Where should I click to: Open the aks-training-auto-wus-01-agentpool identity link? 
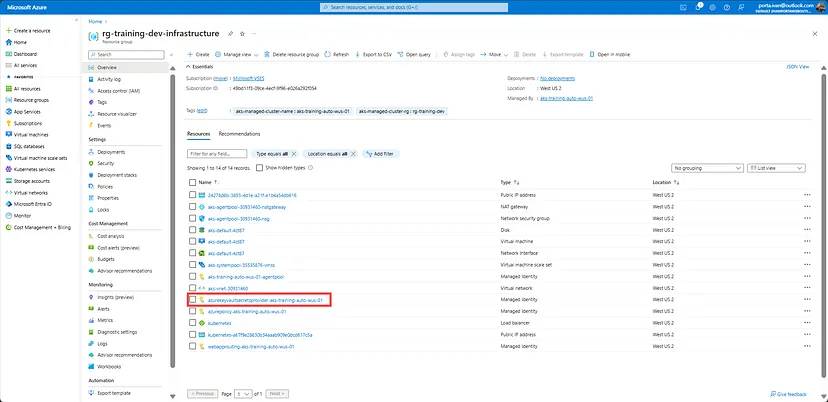pyautogui.click(x=246, y=276)
